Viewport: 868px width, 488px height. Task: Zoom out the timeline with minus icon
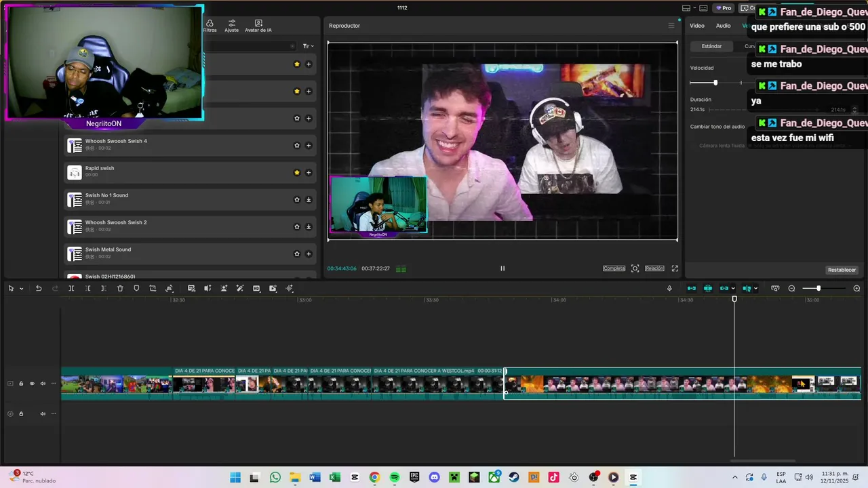(x=791, y=288)
